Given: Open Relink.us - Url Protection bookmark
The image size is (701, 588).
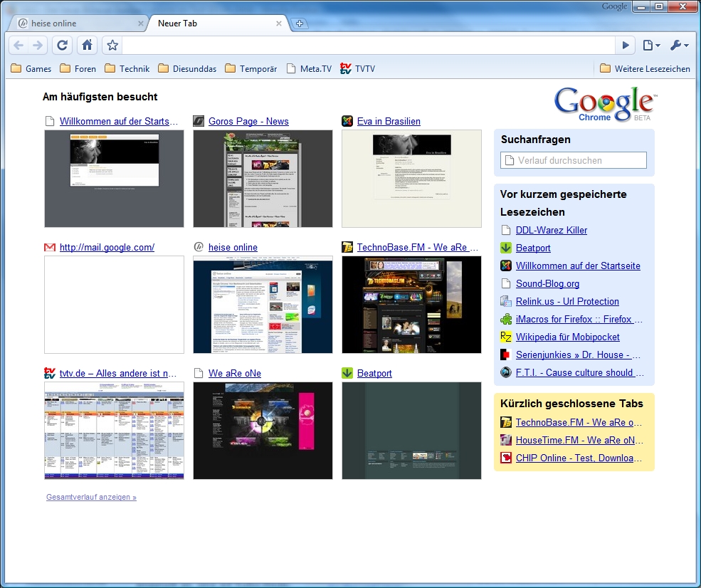Looking at the screenshot, I should tap(567, 302).
